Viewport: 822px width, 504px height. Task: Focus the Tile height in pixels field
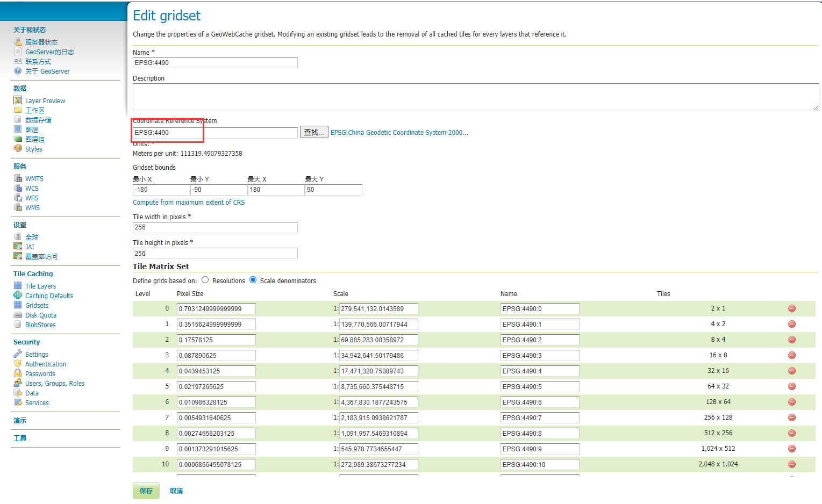point(215,254)
